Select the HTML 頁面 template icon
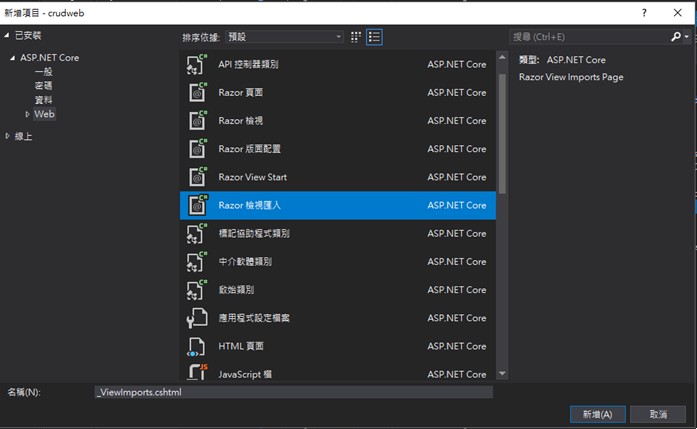697x429 pixels. 197,346
